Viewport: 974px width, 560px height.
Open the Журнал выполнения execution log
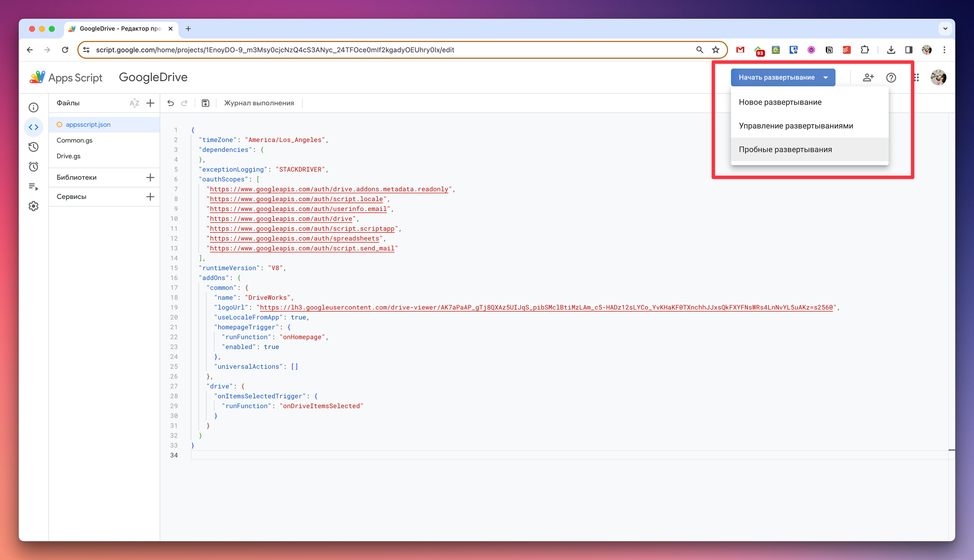(259, 103)
